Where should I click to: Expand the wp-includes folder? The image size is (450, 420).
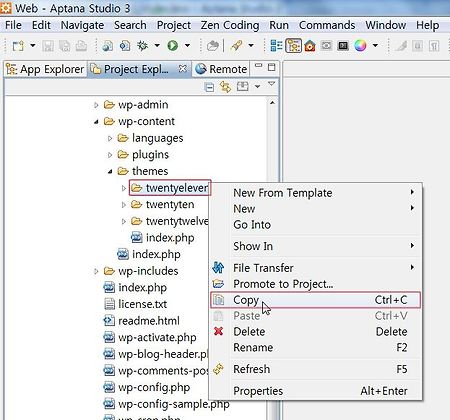point(96,271)
